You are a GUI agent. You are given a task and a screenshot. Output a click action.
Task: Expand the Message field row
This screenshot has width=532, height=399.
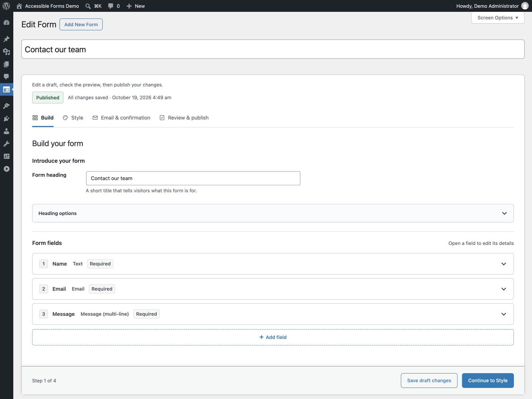point(273,314)
